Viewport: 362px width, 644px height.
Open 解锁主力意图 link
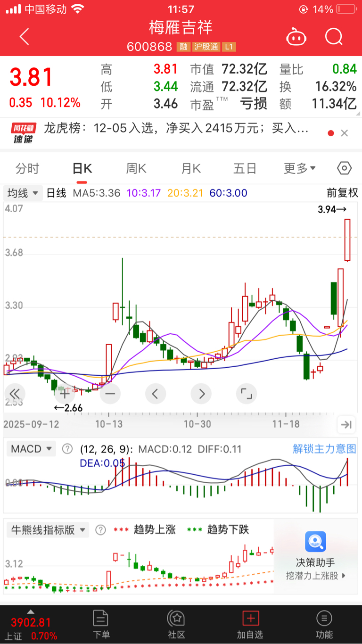click(324, 449)
